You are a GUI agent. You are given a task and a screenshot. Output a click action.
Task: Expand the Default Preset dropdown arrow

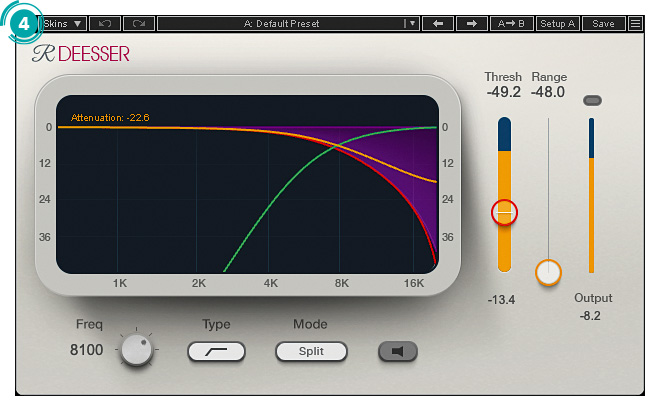click(412, 24)
